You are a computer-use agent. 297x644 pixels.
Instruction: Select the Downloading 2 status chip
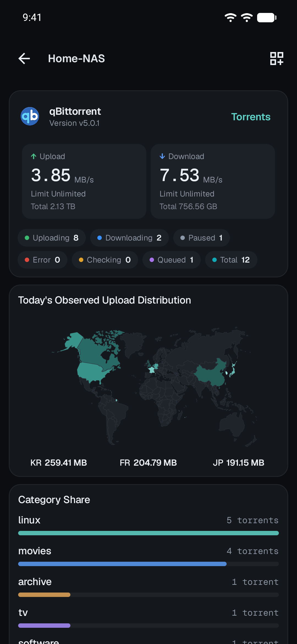(130, 238)
